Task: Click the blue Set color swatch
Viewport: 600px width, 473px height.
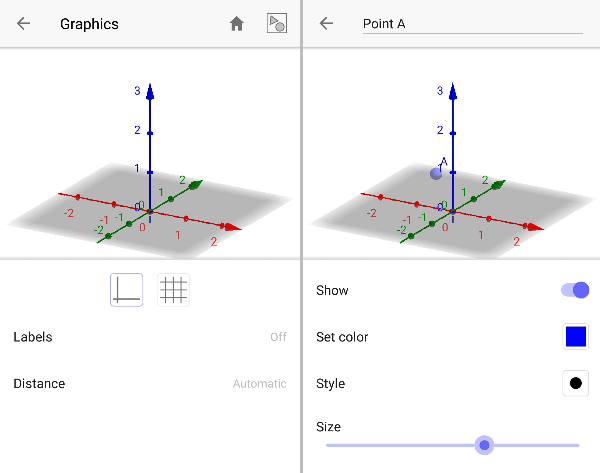Action: click(575, 337)
